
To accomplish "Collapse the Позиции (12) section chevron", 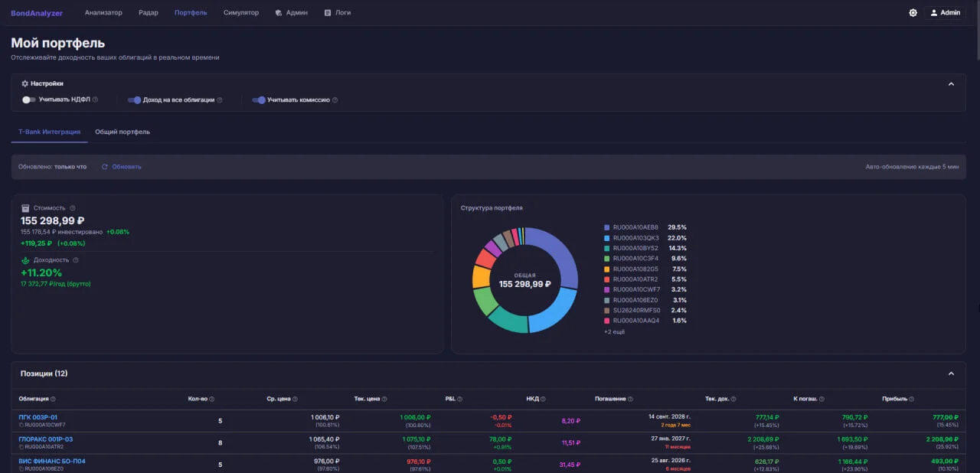I will point(952,374).
